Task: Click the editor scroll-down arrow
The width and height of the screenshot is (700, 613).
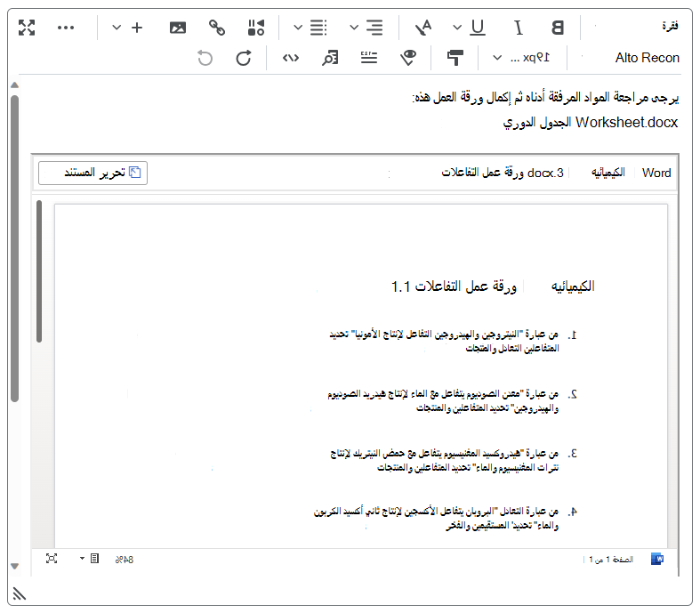Action: click(15, 566)
